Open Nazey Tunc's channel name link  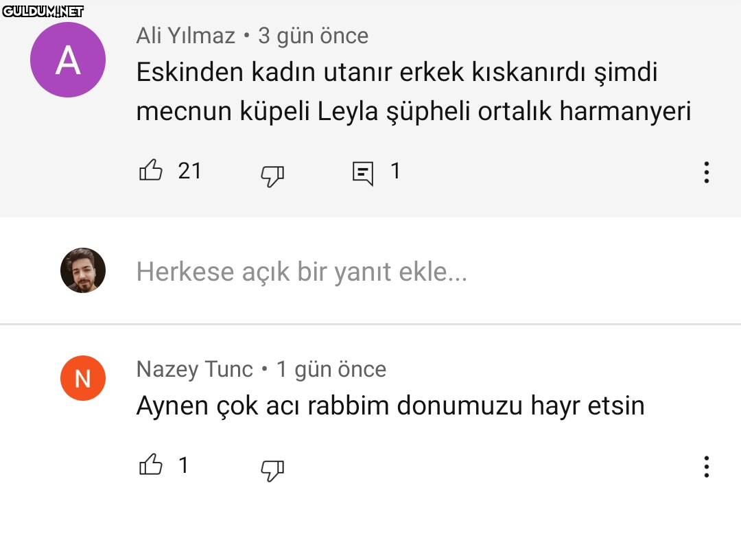tap(195, 369)
